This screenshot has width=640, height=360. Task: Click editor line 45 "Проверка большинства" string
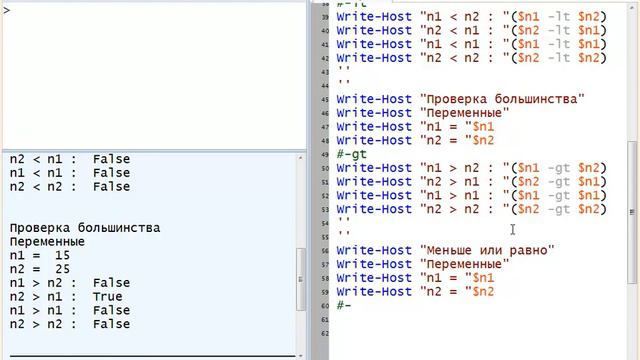(x=502, y=99)
